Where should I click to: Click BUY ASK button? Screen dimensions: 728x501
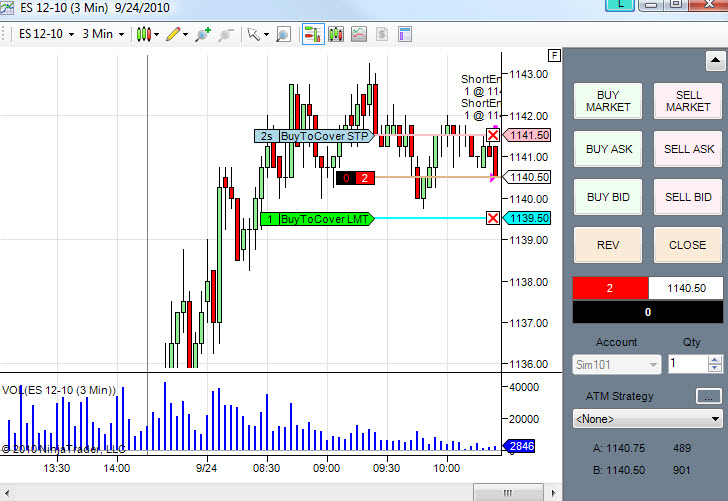pos(608,149)
